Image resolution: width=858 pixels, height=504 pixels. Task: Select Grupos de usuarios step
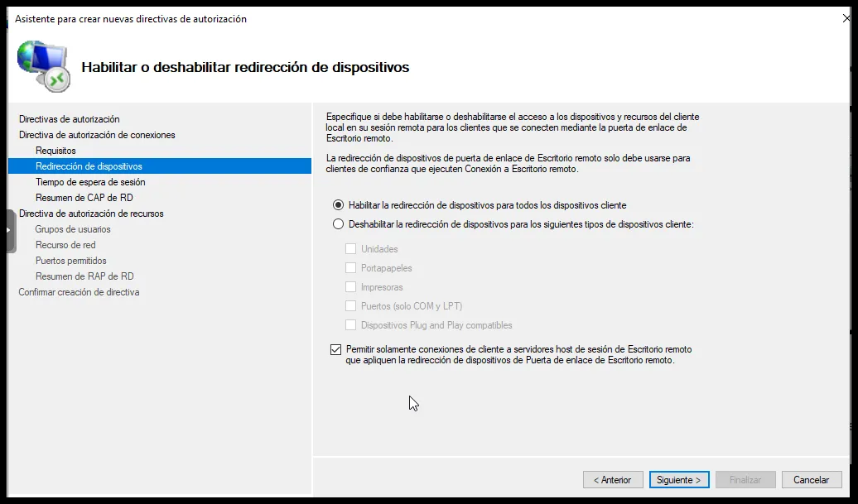[73, 229]
